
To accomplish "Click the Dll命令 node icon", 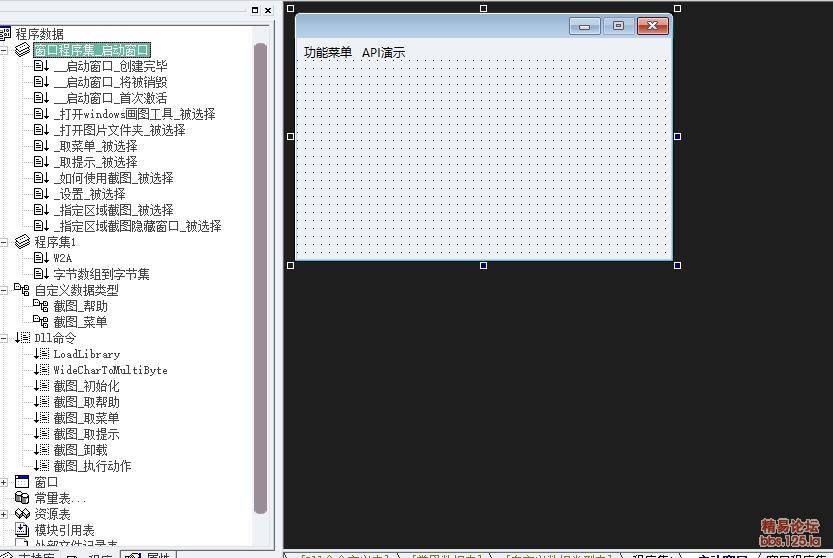I will coord(23,338).
